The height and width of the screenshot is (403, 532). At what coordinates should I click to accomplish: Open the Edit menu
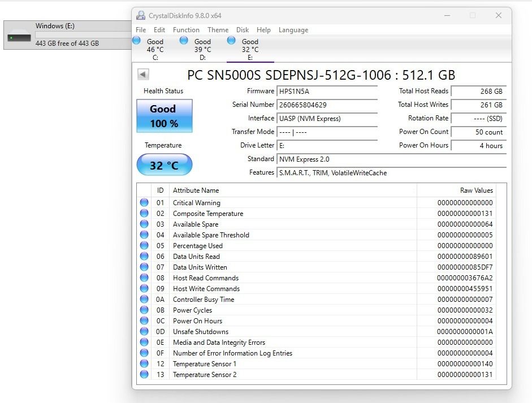(159, 30)
